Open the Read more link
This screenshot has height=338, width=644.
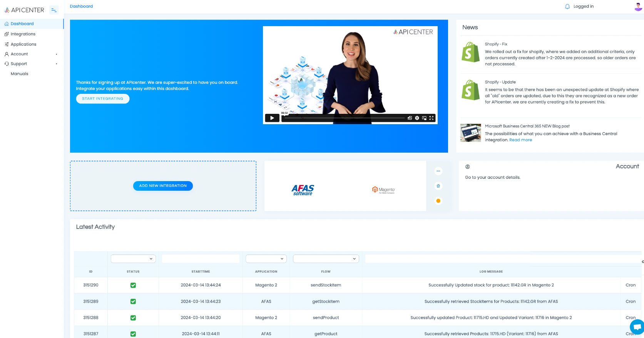tap(520, 140)
